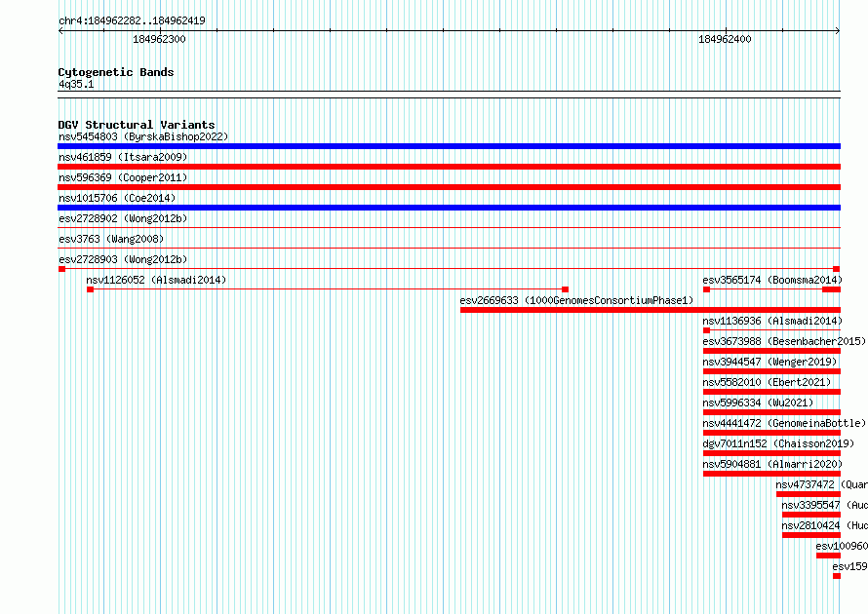Image resolution: width=868 pixels, height=614 pixels.
Task: Click the blue bar under nsv1015706
Action: coord(449,208)
